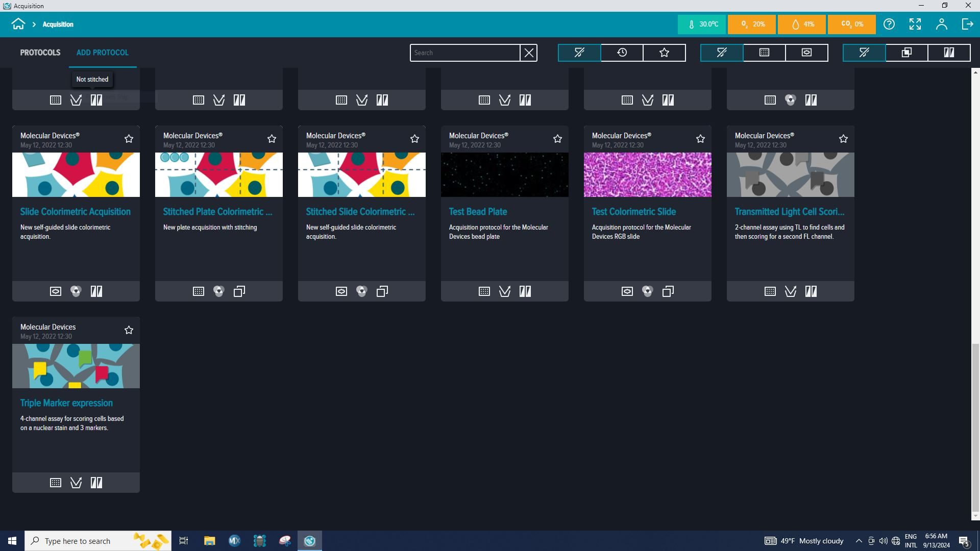Viewport: 980px width, 551px height.
Task: Open the Slide Colorimetric Acquisition title
Action: 76,212
